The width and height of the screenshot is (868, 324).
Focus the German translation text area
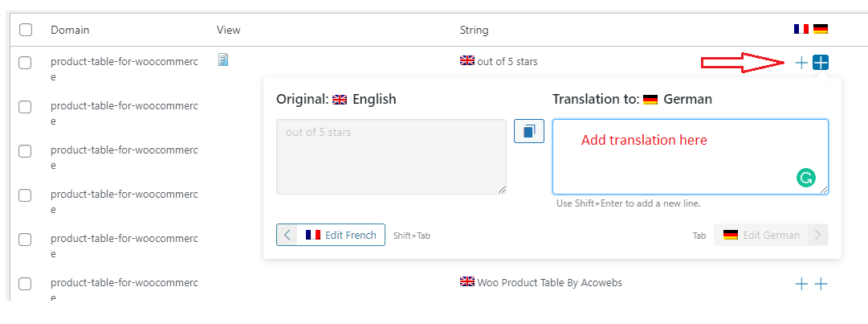[x=691, y=157]
